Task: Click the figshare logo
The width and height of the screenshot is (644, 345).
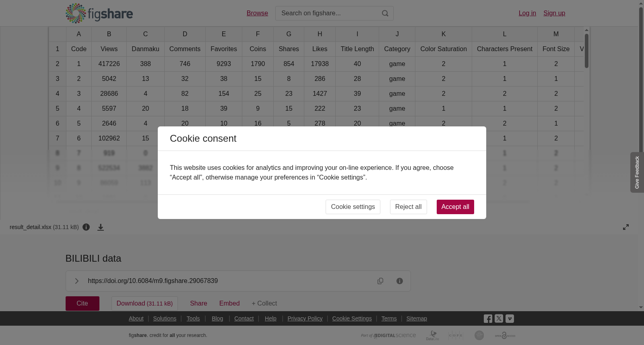Action: point(99,13)
